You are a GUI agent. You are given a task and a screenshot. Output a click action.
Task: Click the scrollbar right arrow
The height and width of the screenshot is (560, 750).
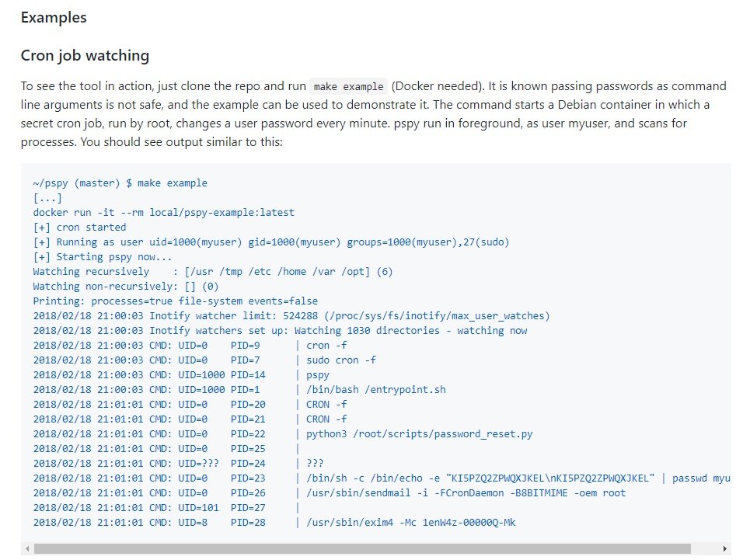[x=724, y=548]
